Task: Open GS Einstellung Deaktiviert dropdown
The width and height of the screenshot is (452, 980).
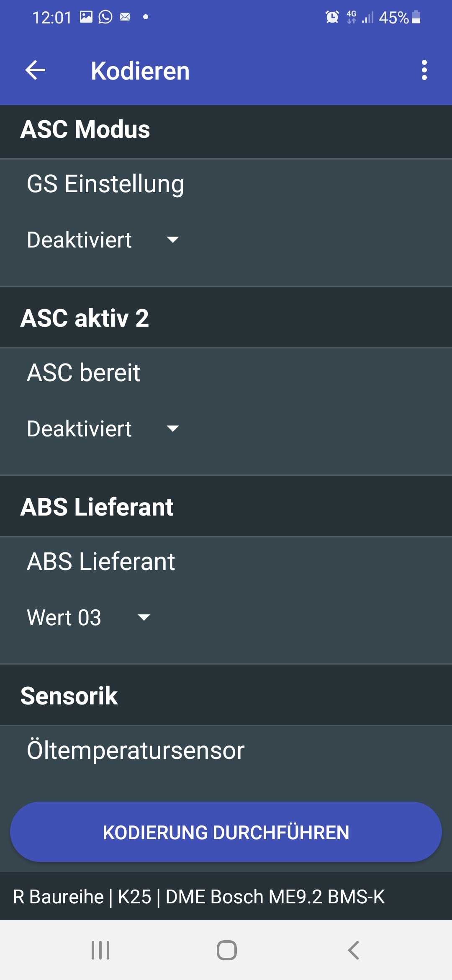Action: [103, 240]
